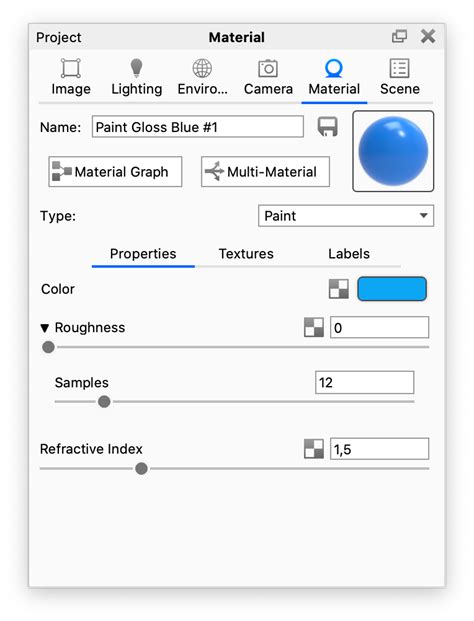Go to the Camera tab

click(268, 77)
